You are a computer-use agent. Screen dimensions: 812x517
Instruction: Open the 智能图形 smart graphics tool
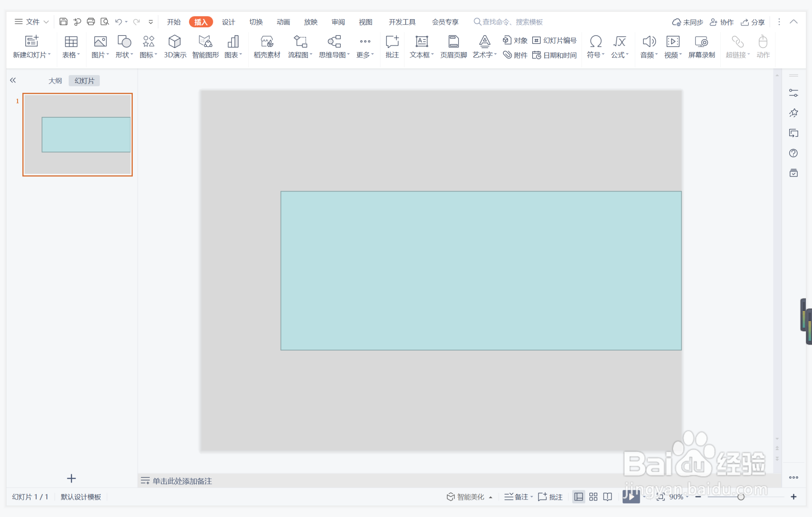point(205,46)
